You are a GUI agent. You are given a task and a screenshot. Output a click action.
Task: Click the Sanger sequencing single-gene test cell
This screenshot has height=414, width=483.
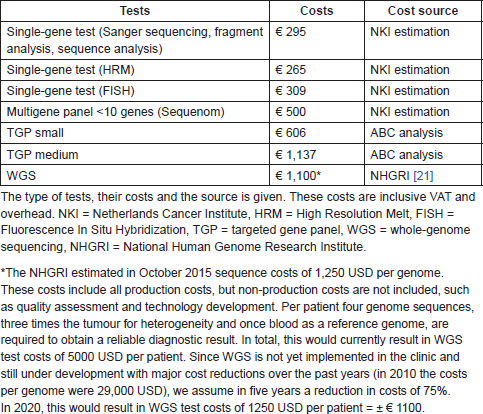coord(135,40)
